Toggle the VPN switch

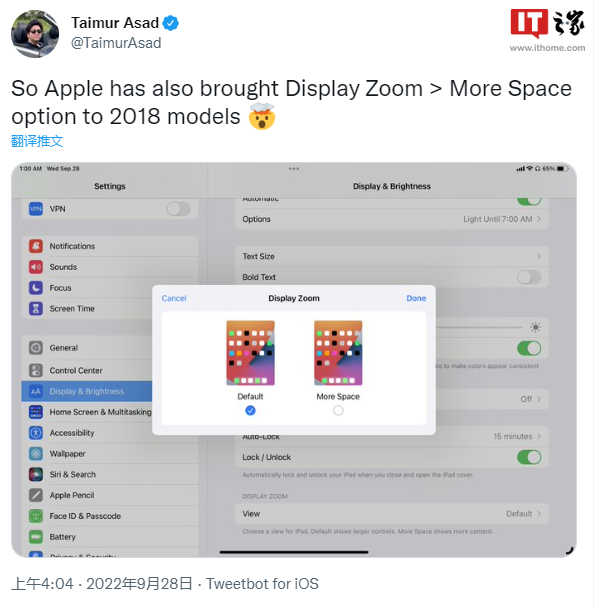(x=178, y=209)
